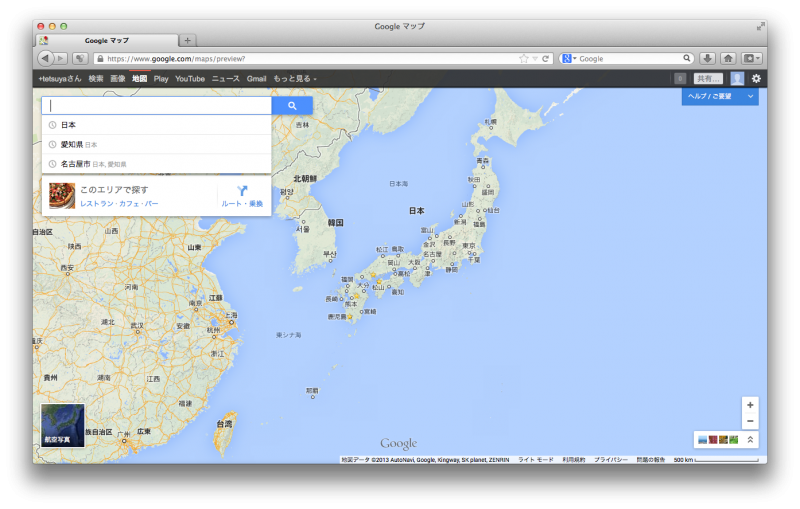Click the ルート・乗換 directions link
The height and width of the screenshot is (509, 800).
point(242,203)
